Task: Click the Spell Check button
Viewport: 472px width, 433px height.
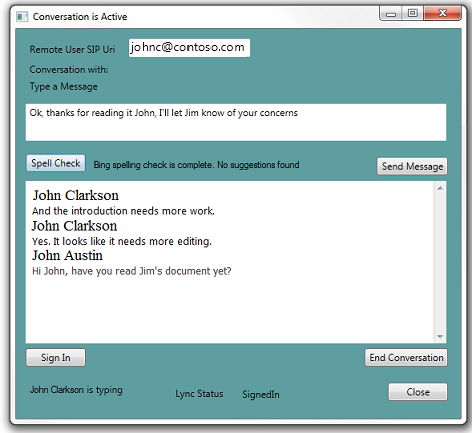Action: pos(56,163)
